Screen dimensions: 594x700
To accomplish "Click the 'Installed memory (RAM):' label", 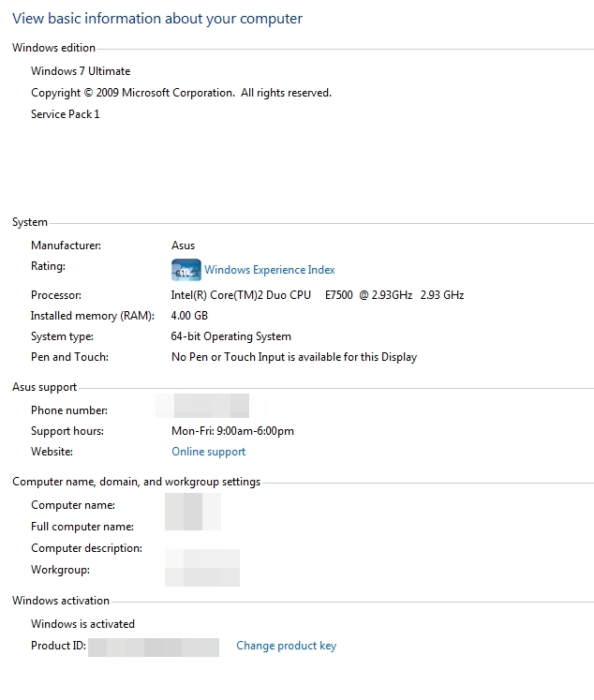I will coord(93,316).
